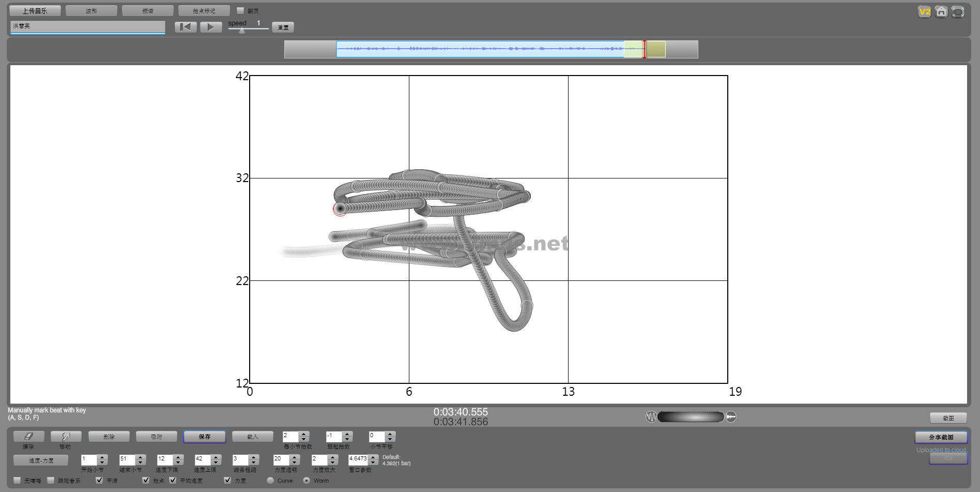Increase 速度上限 value with up arrow

(216, 457)
